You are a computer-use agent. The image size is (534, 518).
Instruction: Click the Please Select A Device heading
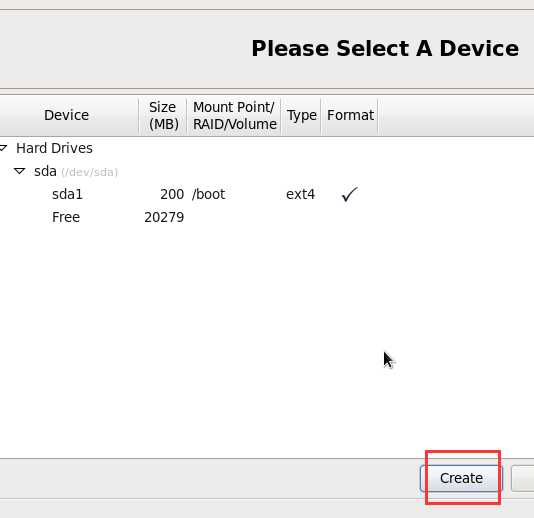385,48
